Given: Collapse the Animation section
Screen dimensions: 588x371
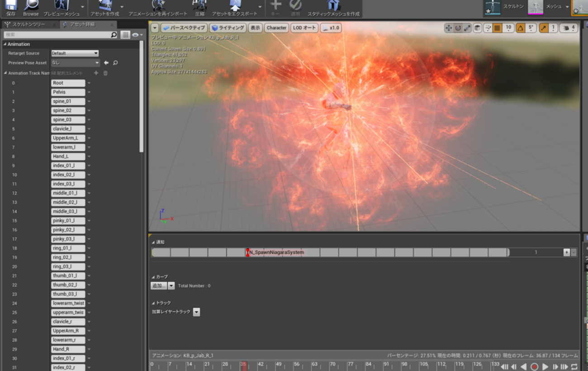Looking at the screenshot, I should point(5,44).
